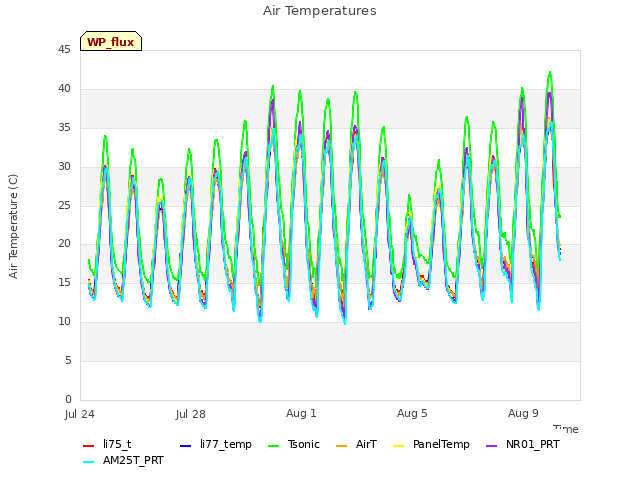
Task: Click the 15 y-axis tick label
Action: click(x=64, y=282)
